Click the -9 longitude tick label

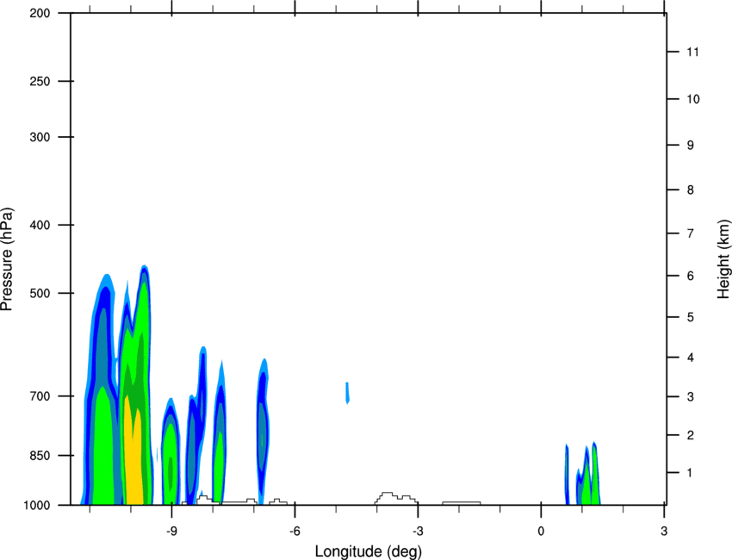[171, 532]
